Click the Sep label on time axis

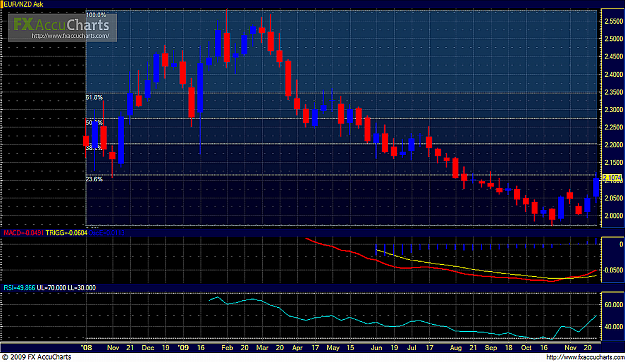pos(491,348)
